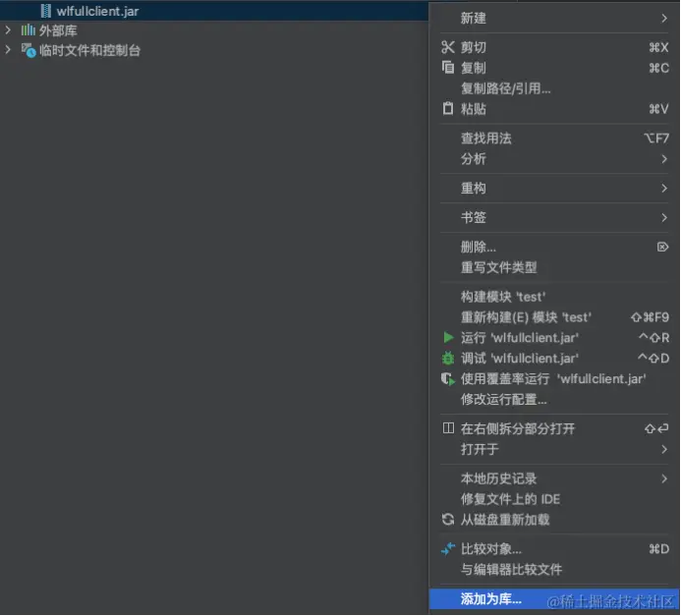The image size is (681, 616).
Task: Click the reload icon beside 从磁盘重新加载
Action: [448, 519]
